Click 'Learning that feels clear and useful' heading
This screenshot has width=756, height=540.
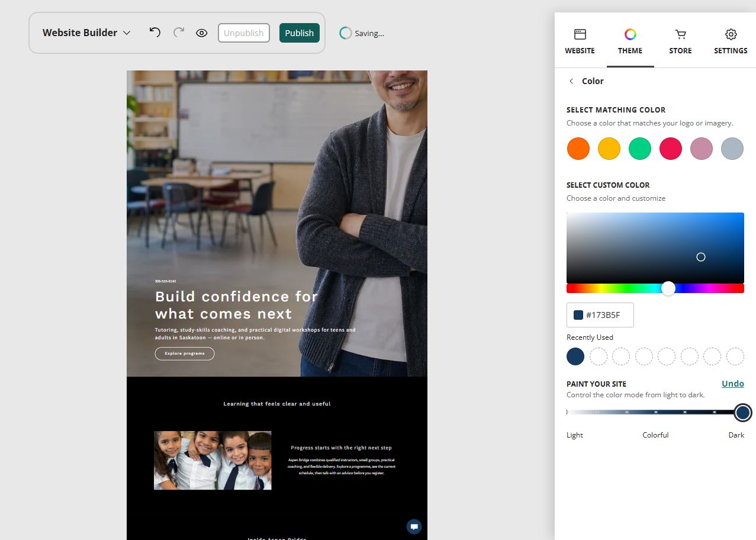coord(277,404)
